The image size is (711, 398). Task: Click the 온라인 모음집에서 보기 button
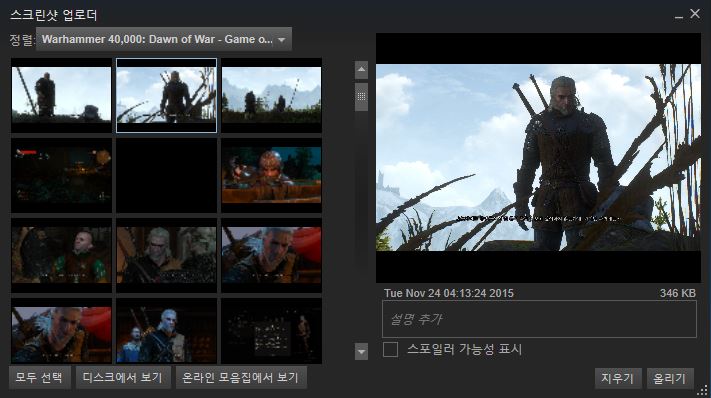(x=241, y=377)
